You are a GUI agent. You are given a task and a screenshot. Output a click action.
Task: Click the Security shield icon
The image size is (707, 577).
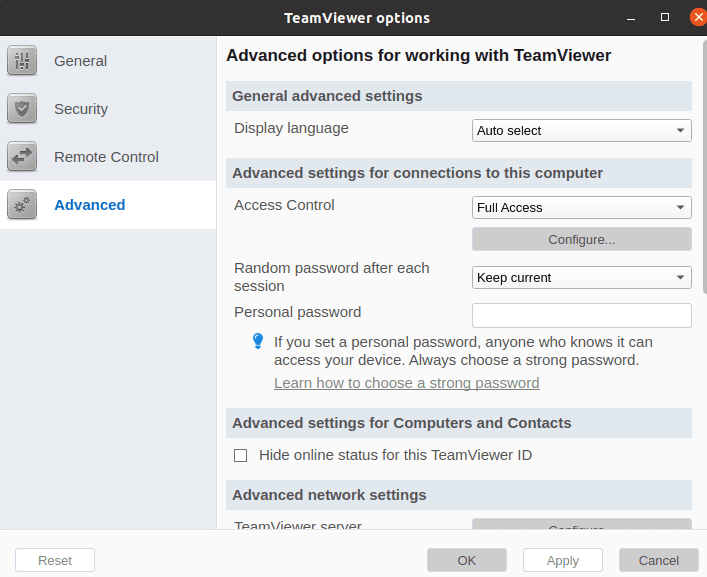22,109
